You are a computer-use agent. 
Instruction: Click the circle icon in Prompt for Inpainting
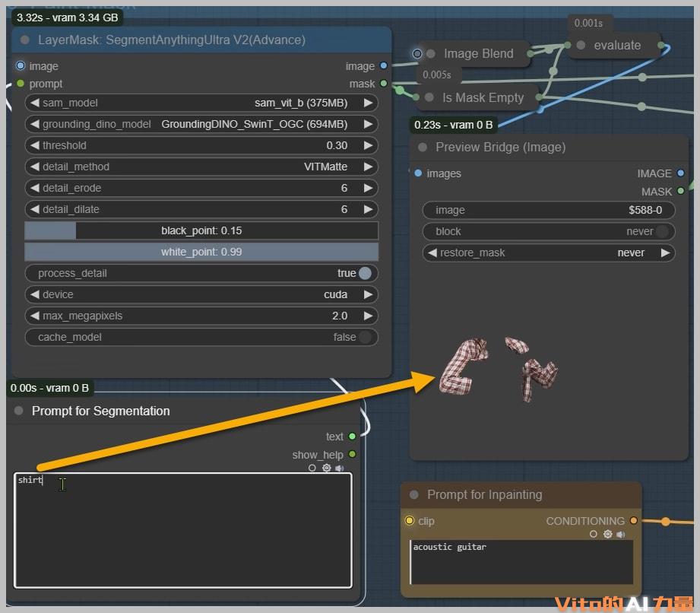pyautogui.click(x=594, y=534)
